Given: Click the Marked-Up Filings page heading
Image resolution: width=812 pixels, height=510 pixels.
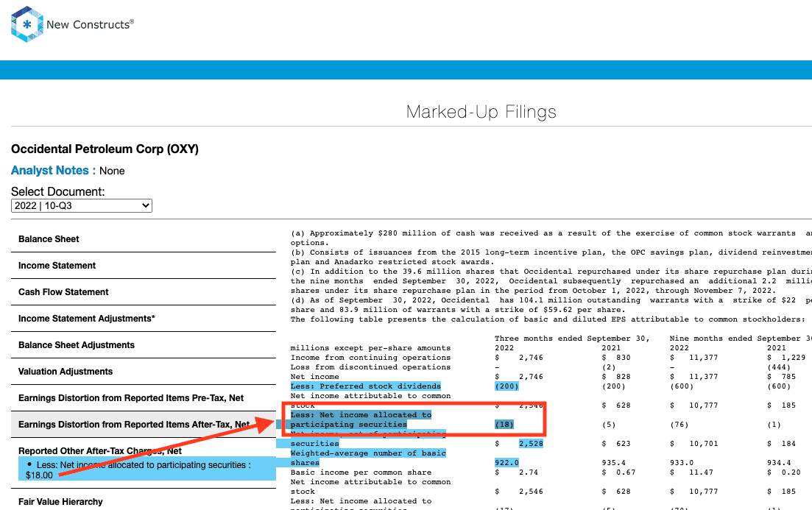Looking at the screenshot, I should (481, 111).
